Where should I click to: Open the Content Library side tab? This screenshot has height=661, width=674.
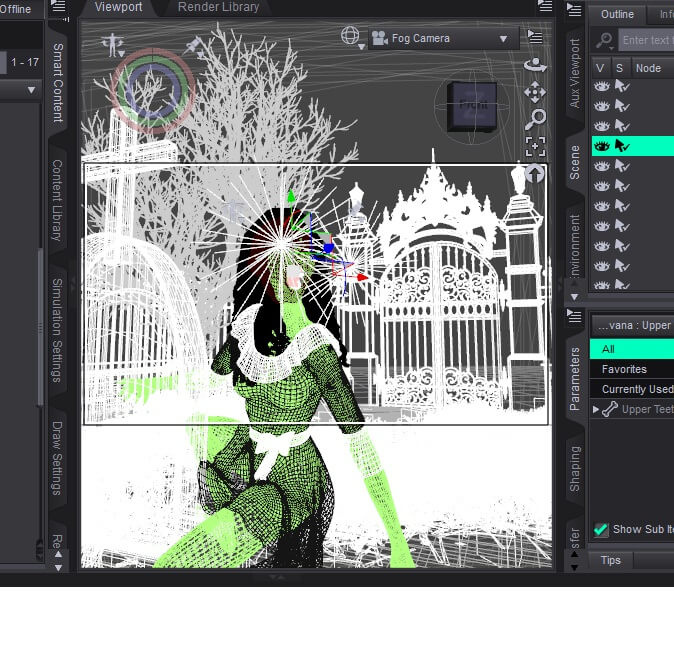click(x=57, y=200)
